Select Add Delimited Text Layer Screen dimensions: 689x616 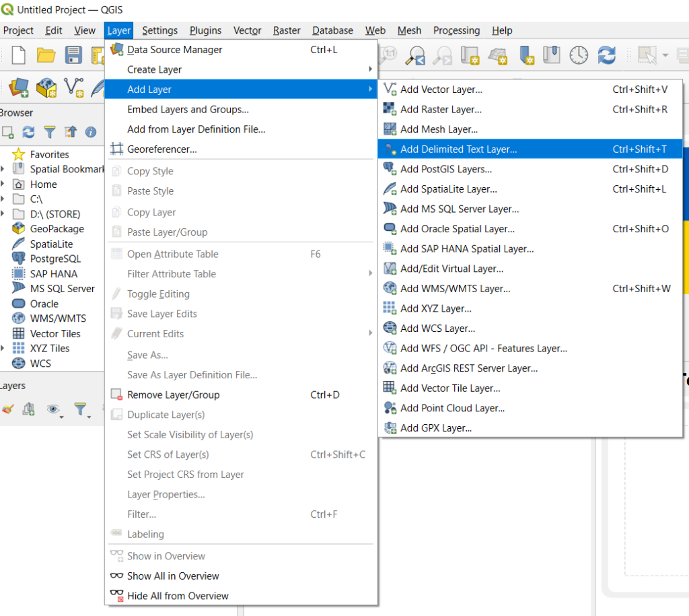coord(458,149)
